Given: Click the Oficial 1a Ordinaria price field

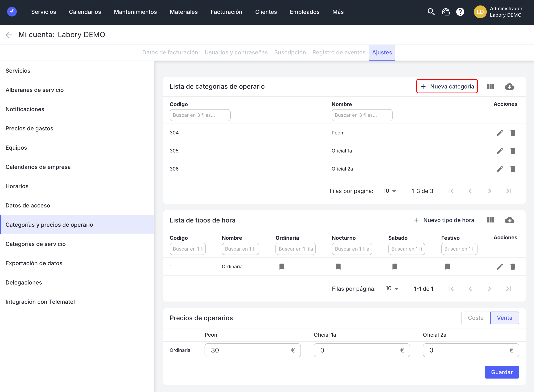Looking at the screenshot, I should pyautogui.click(x=358, y=350).
